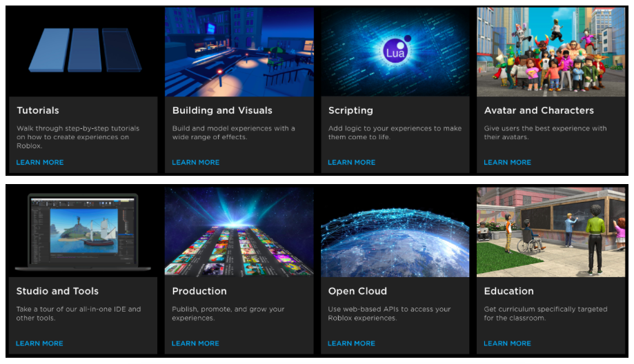
Task: Select the Open Cloud heading
Action: pos(357,292)
